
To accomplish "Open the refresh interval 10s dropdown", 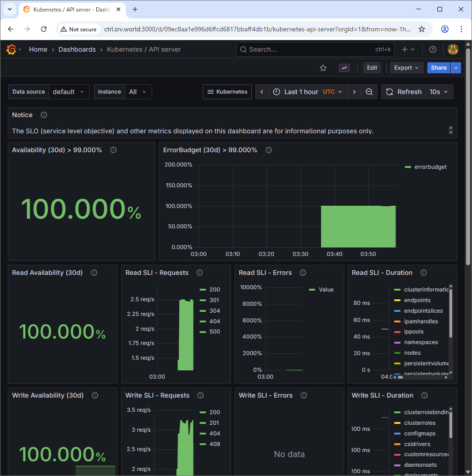I will tap(439, 92).
